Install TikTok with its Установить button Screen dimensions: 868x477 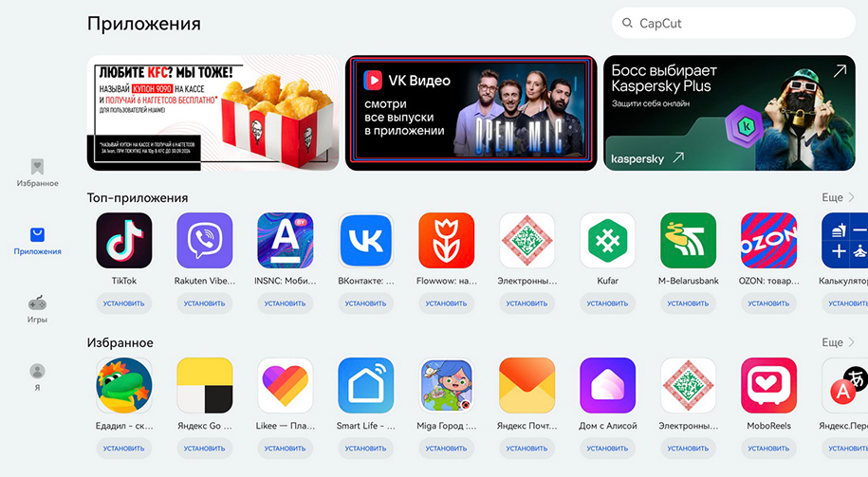[124, 303]
